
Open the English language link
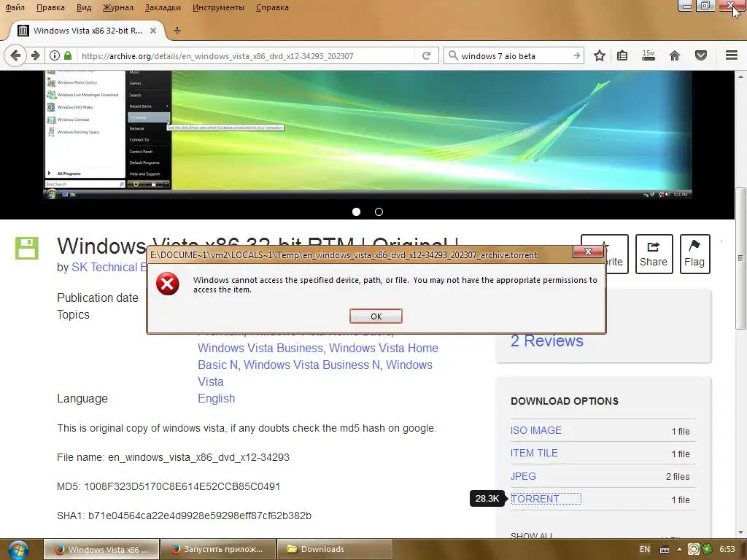point(216,399)
